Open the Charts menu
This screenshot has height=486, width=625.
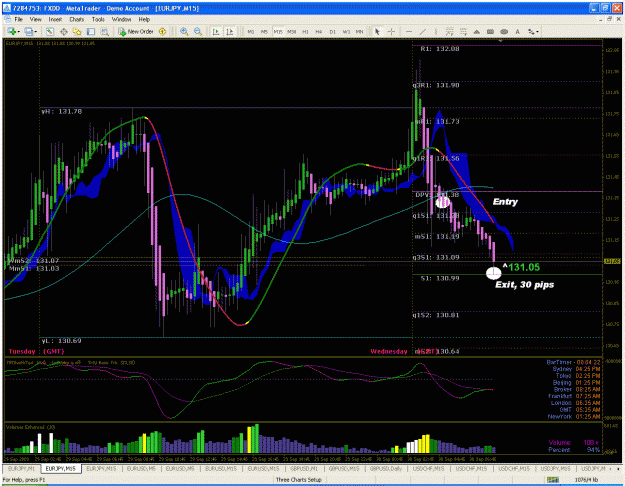click(77, 19)
